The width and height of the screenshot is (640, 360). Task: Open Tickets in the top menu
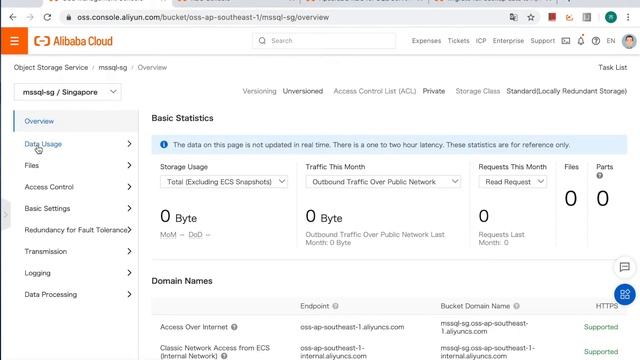tap(458, 41)
